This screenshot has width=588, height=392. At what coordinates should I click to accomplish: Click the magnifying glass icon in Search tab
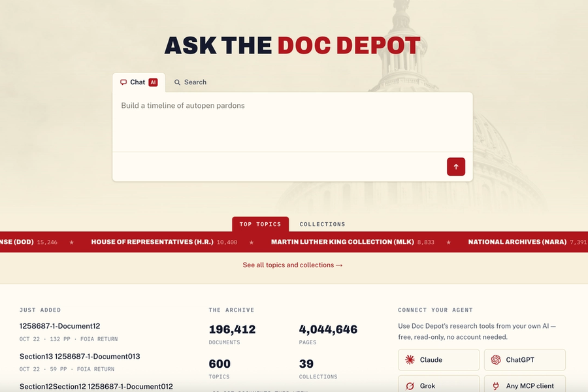[177, 82]
